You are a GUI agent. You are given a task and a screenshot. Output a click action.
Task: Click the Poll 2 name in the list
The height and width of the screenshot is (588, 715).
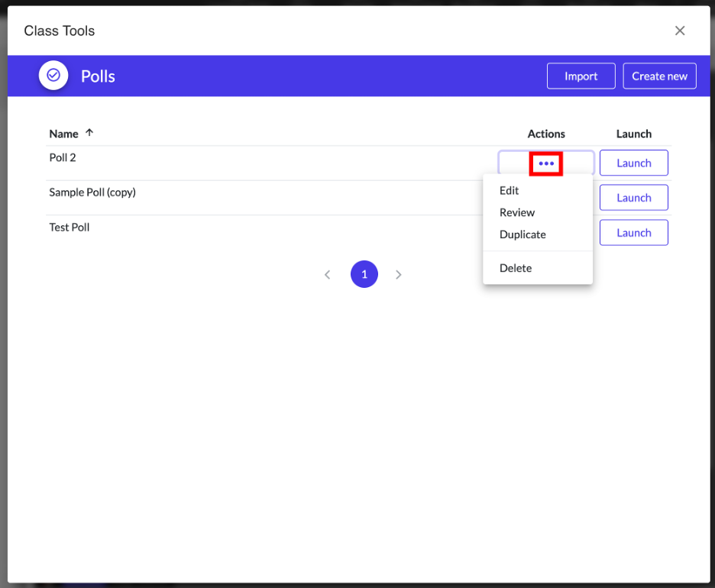[63, 158]
